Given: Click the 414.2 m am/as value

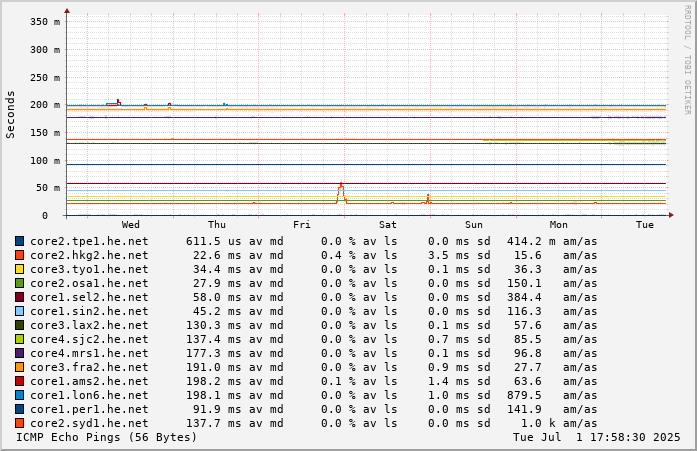Looking at the screenshot, I should pyautogui.click(x=531, y=241).
